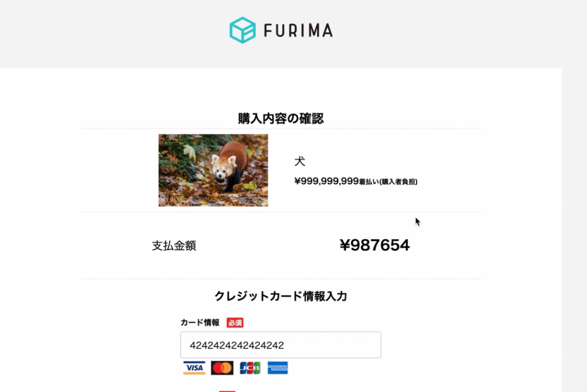This screenshot has height=392, width=587.
Task: Click the 着払い(購入者負担) shipping text
Action: pos(388,182)
